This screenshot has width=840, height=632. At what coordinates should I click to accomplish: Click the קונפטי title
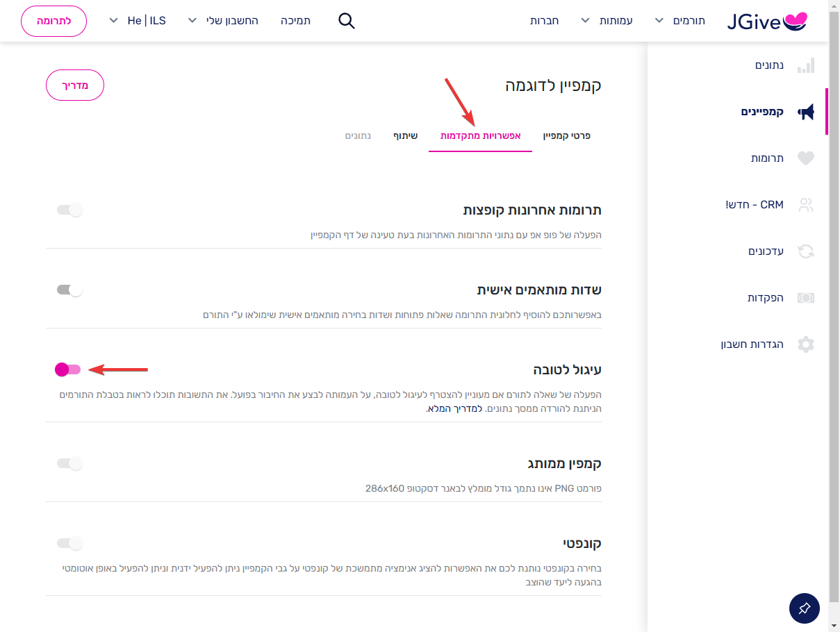point(582,543)
